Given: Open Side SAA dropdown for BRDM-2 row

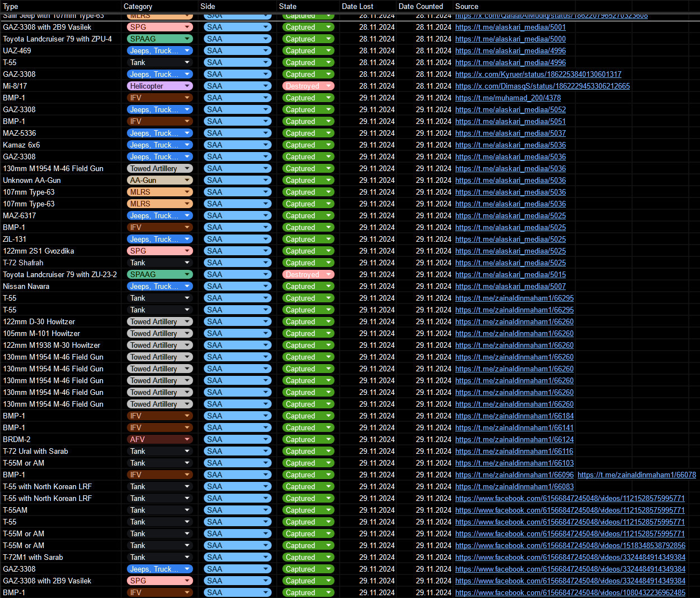Looking at the screenshot, I should tap(237, 439).
